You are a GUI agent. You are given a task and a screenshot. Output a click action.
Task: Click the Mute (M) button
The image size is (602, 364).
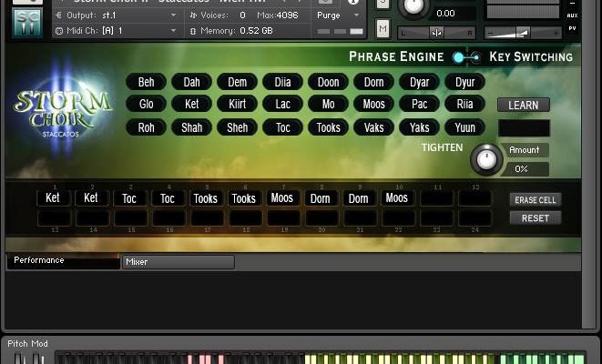383,29
